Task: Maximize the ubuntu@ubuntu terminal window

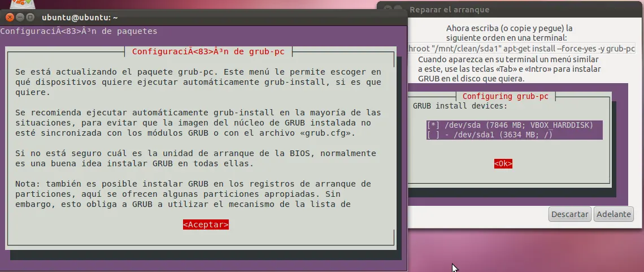Action: (x=30, y=18)
